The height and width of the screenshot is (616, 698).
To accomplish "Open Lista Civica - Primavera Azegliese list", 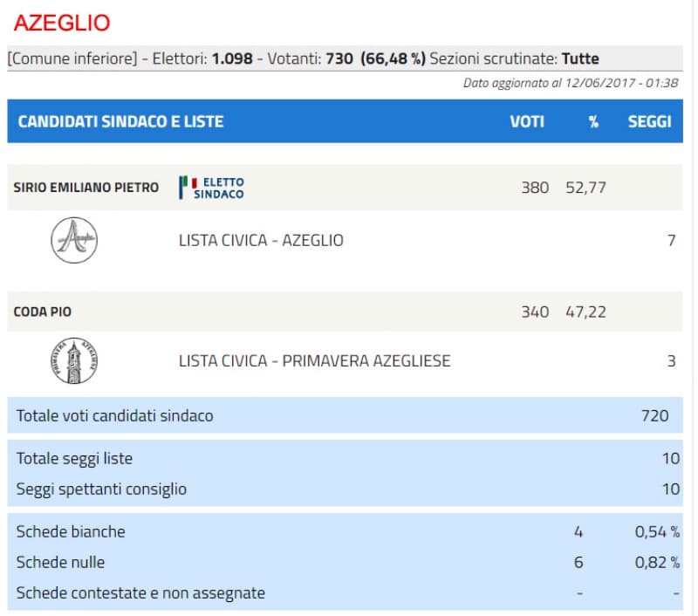I will click(x=314, y=360).
